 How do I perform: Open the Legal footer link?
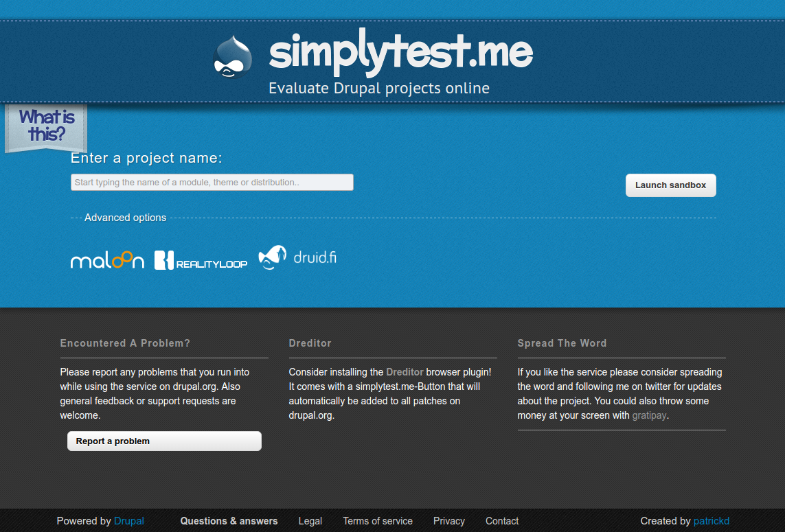(x=310, y=521)
